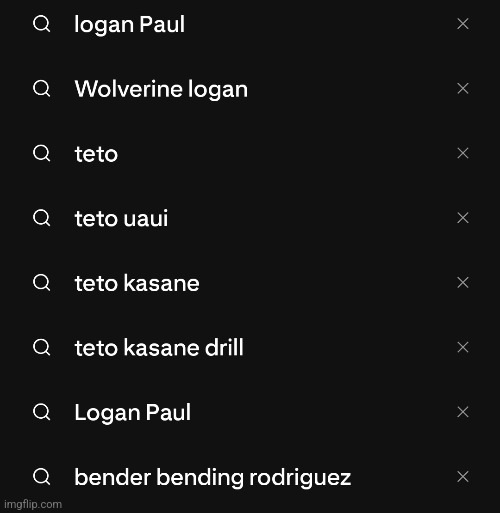The width and height of the screenshot is (500, 513).
Task: Open the capitalized 'Logan Paul' search
Action: point(132,413)
